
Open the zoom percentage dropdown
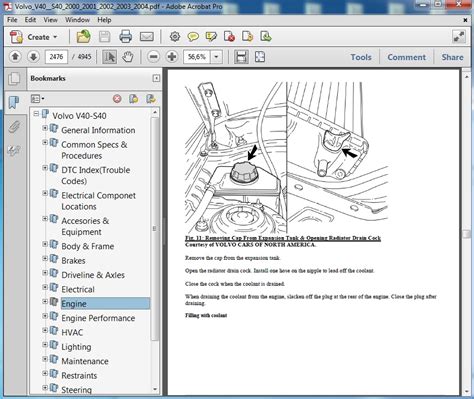216,57
